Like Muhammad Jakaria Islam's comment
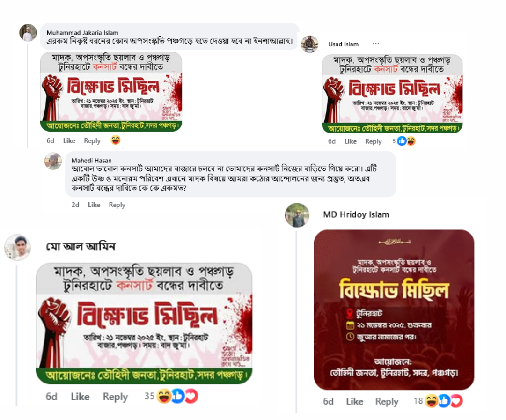 pos(69,141)
